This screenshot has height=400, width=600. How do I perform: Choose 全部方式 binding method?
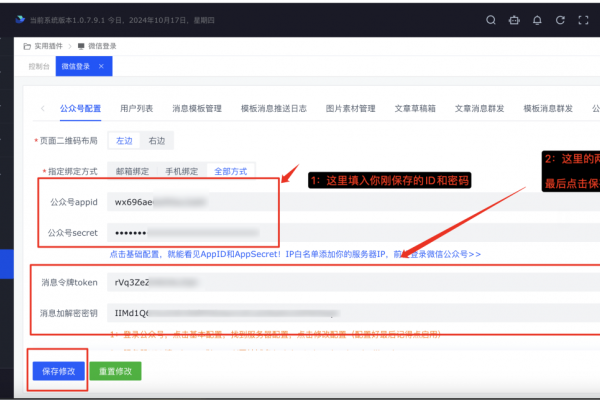[x=231, y=171]
